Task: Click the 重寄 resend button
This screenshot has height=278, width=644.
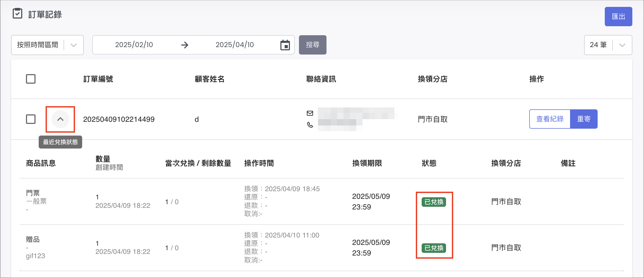Action: click(x=584, y=119)
